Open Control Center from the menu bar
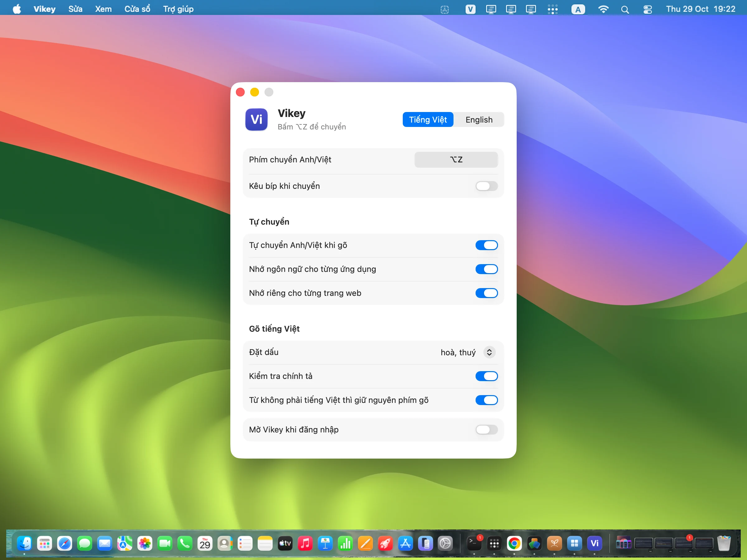Image resolution: width=747 pixels, height=560 pixels. click(647, 9)
